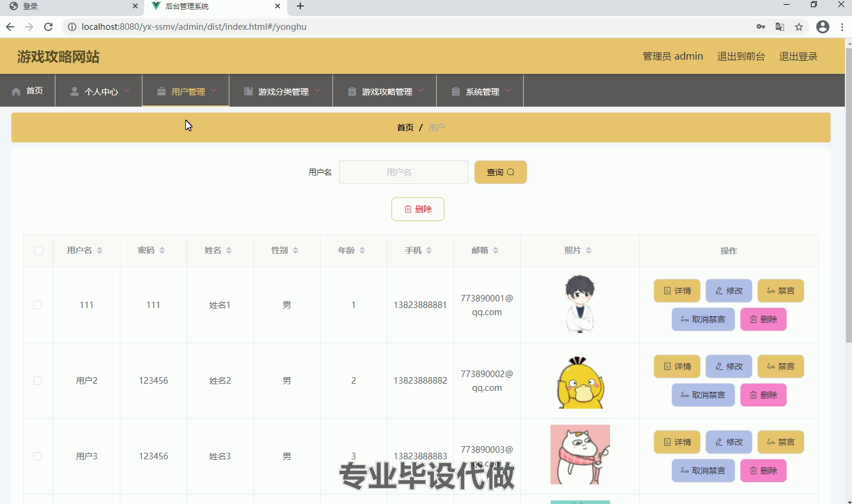The image size is (852, 504).
Task: Click 首页 in the breadcrumb
Action: pyautogui.click(x=405, y=127)
